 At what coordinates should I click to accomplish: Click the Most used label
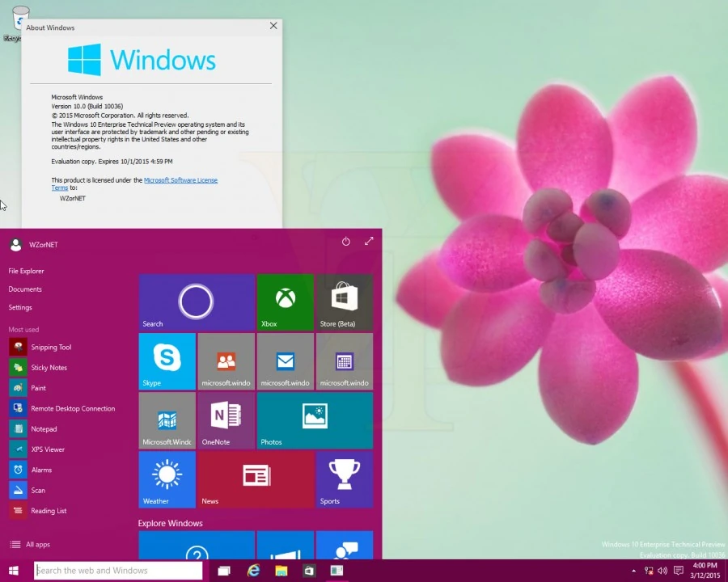[23, 330]
